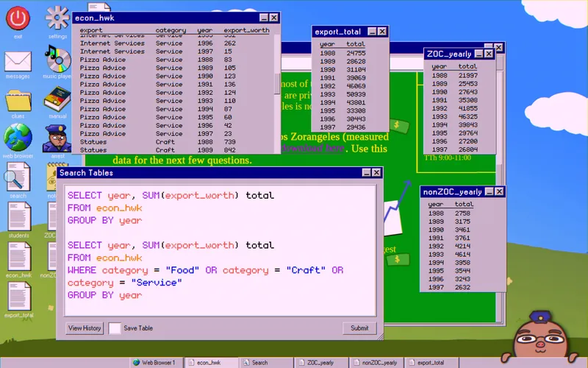Click the 1992 row in ZOC_yearly

[x=454, y=108]
